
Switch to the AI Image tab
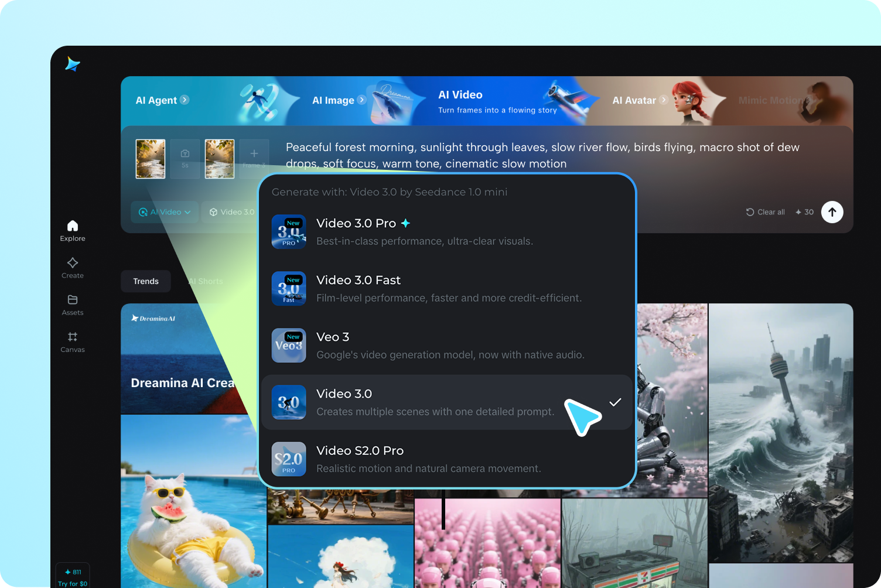[x=333, y=100]
